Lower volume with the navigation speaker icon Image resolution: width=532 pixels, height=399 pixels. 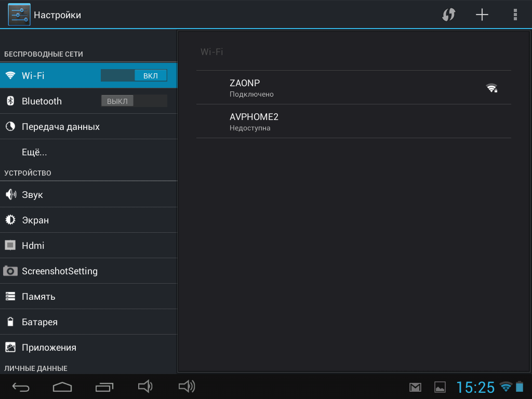145,387
